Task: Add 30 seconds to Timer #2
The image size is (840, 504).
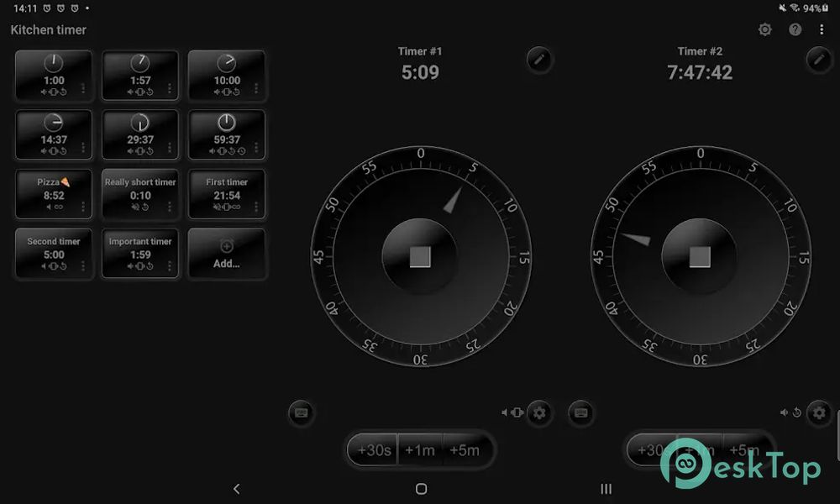Action: point(652,450)
